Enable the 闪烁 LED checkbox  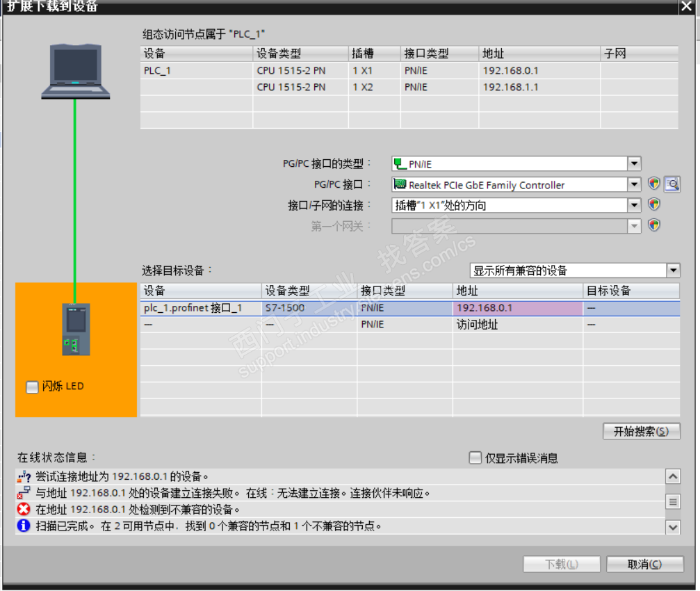click(x=32, y=387)
